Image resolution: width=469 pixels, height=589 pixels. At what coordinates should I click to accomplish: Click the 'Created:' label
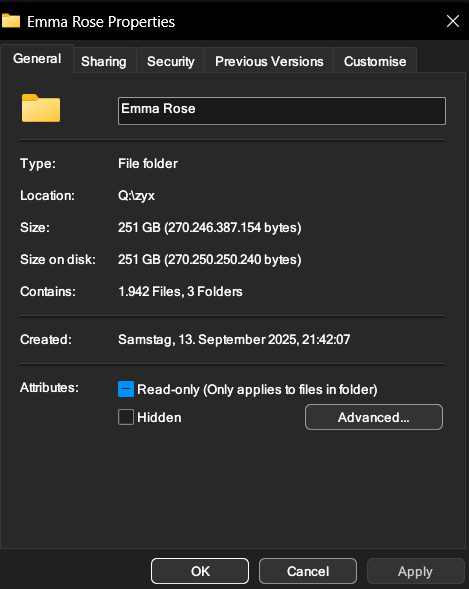(x=46, y=340)
